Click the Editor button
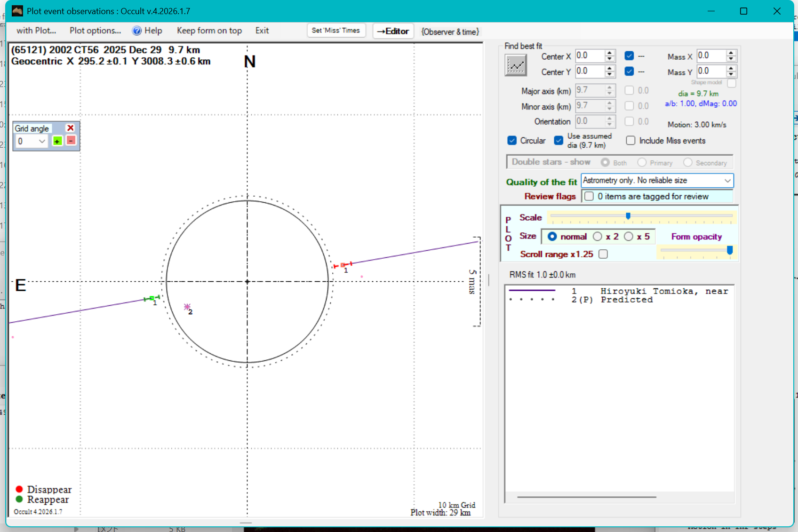Viewport: 798px width, 532px height. (393, 31)
